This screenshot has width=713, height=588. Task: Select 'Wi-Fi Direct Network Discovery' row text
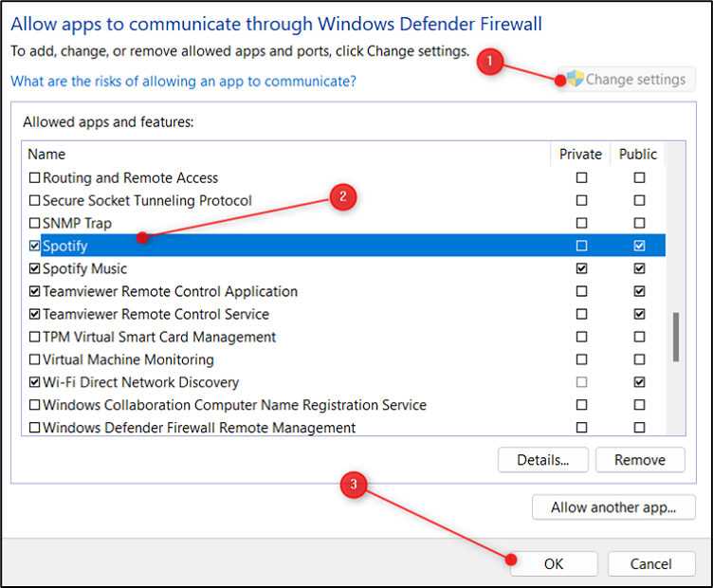pyautogui.click(x=140, y=382)
